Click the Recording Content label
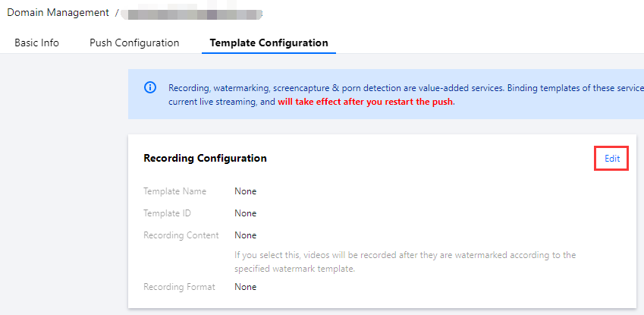 tap(181, 235)
